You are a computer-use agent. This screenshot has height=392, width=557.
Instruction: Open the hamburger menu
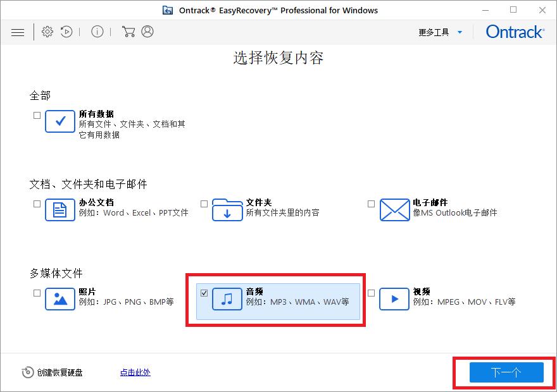(x=18, y=32)
